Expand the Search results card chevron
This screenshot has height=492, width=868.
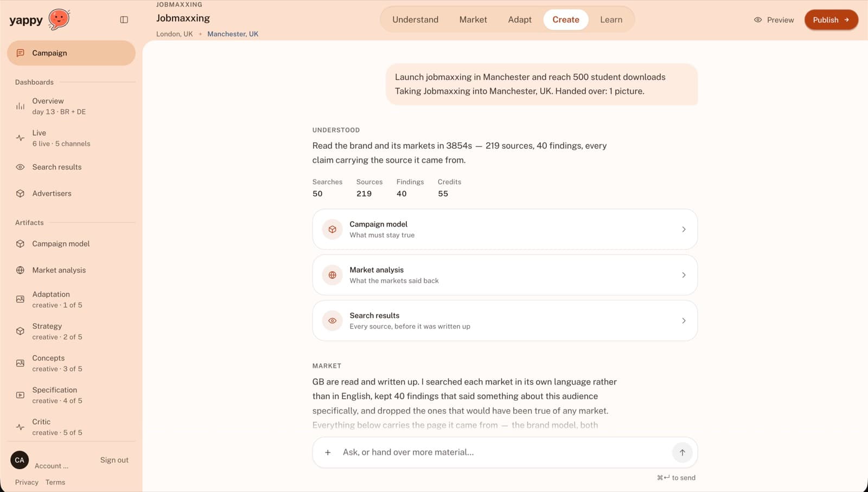pos(684,320)
